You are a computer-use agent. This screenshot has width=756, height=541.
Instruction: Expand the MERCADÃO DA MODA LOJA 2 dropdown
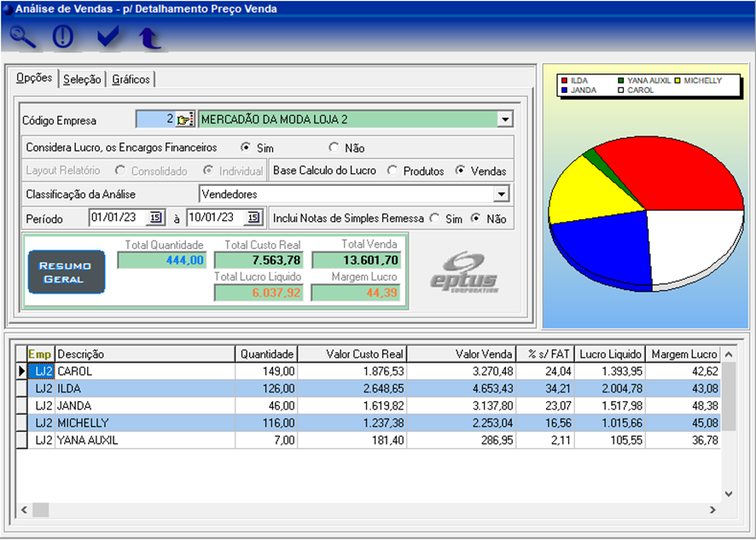pyautogui.click(x=504, y=119)
